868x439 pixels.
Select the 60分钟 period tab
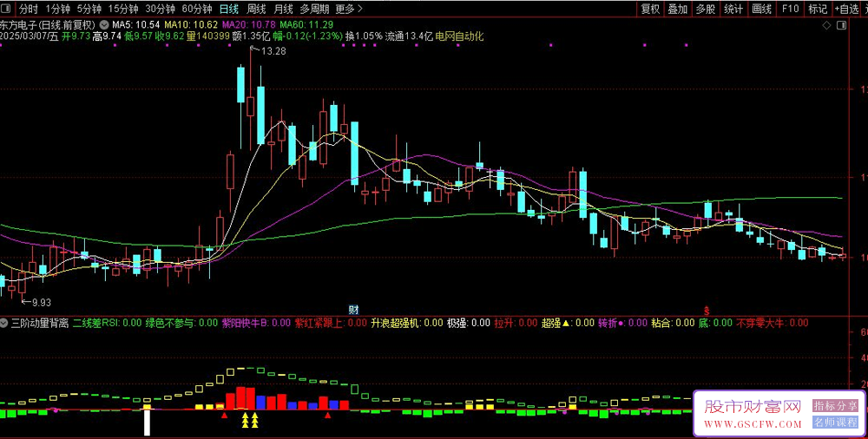197,9
